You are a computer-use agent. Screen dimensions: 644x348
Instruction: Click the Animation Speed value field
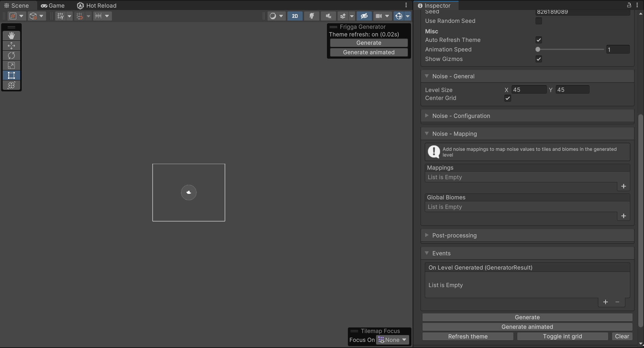coord(618,49)
